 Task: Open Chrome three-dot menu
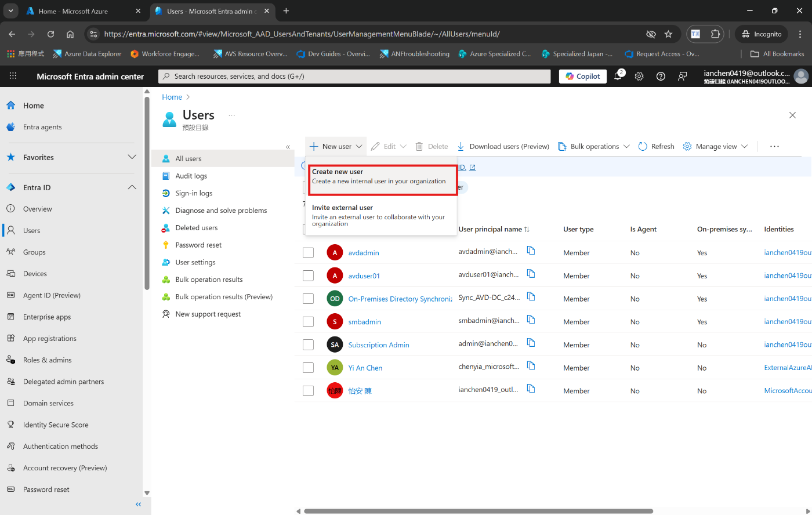[x=800, y=34]
